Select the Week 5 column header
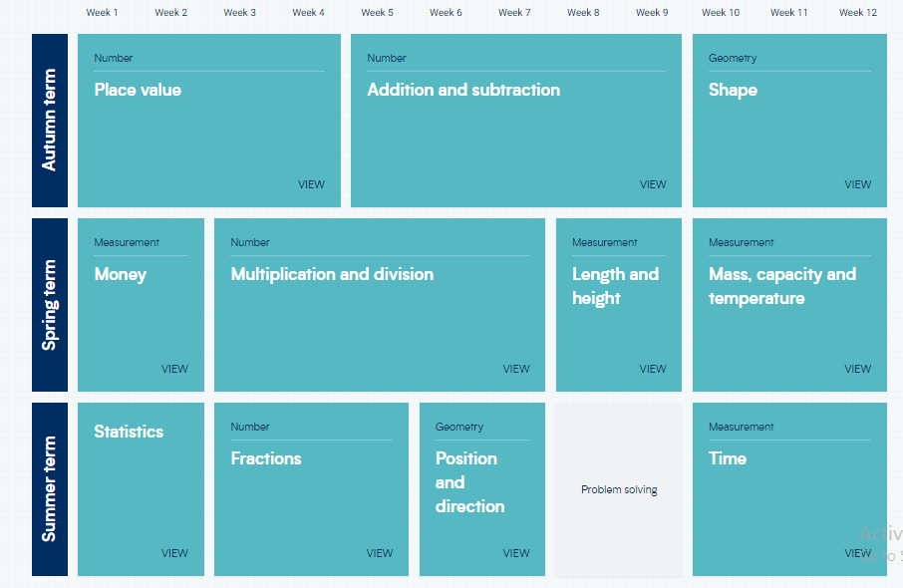 (377, 13)
